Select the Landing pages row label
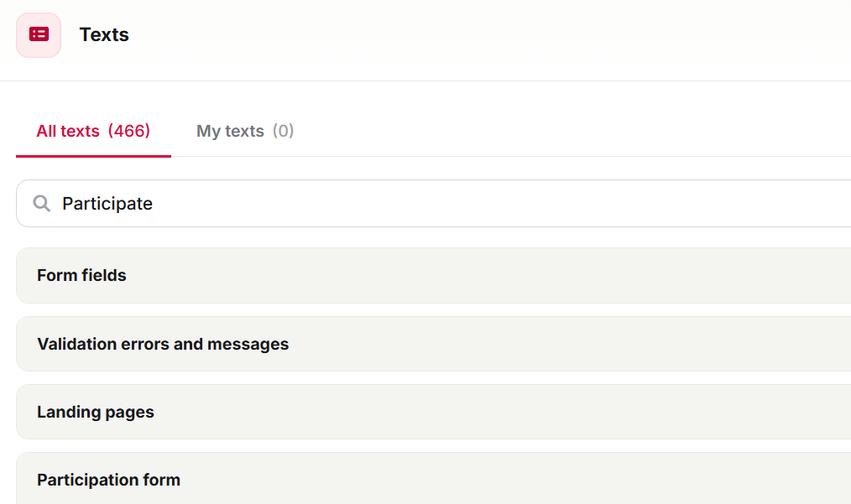This screenshot has height=504, width=851. pos(96,413)
